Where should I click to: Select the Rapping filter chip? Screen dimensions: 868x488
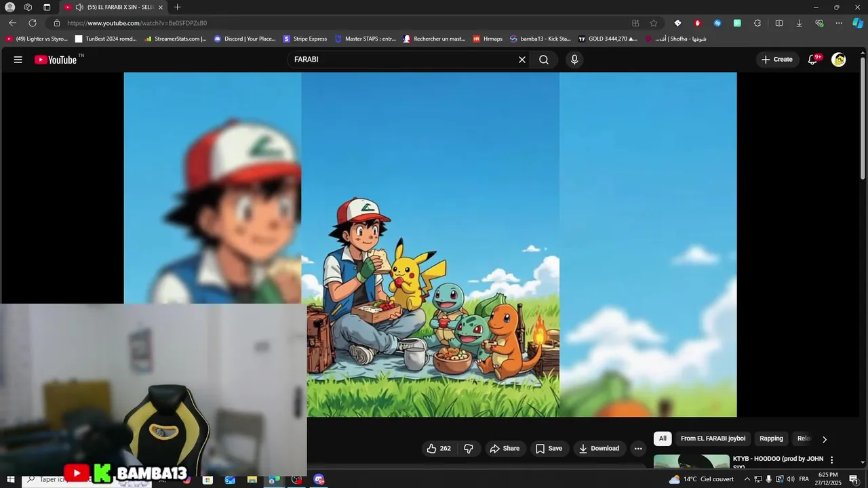pos(771,439)
